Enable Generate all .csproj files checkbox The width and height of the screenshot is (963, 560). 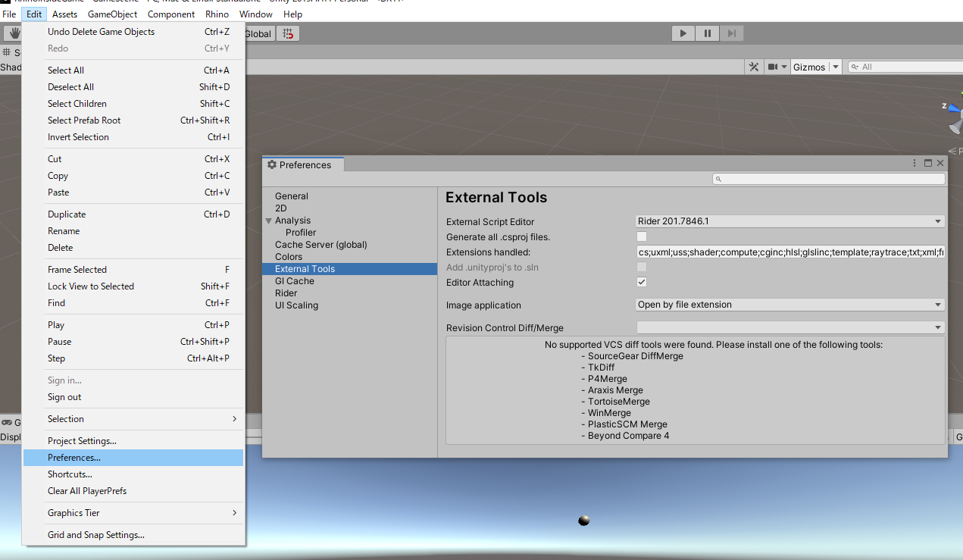(x=642, y=236)
